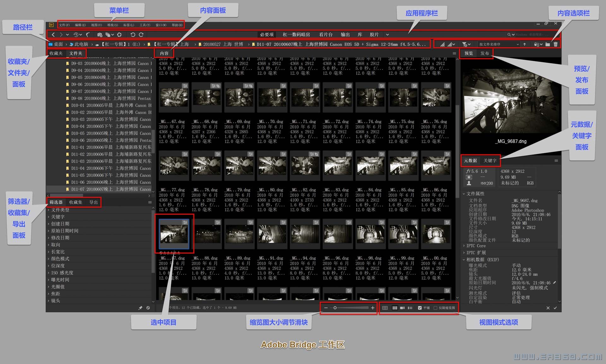Create new folder via folder icon
The width and height of the screenshot is (606, 364).
pyautogui.click(x=548, y=45)
